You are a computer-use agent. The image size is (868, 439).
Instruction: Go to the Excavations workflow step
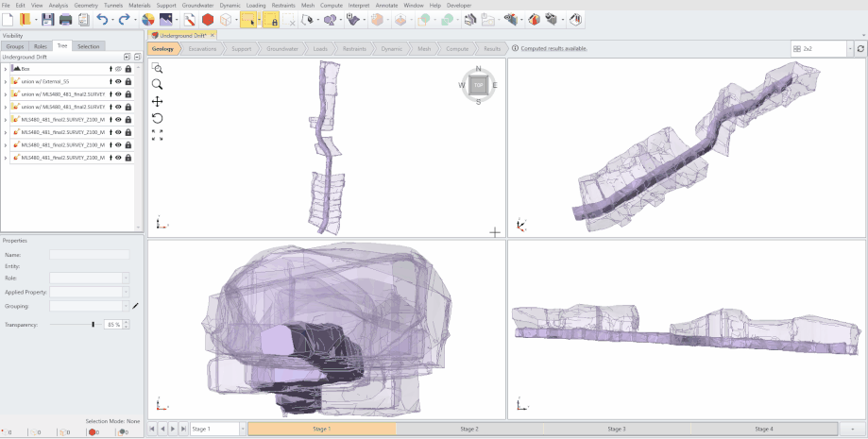(x=202, y=48)
